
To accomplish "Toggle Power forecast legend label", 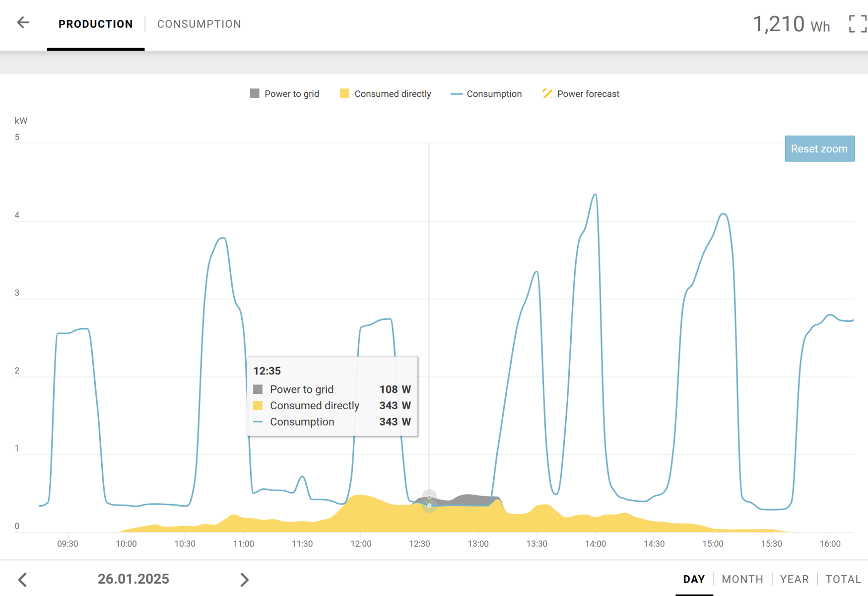I will point(588,94).
